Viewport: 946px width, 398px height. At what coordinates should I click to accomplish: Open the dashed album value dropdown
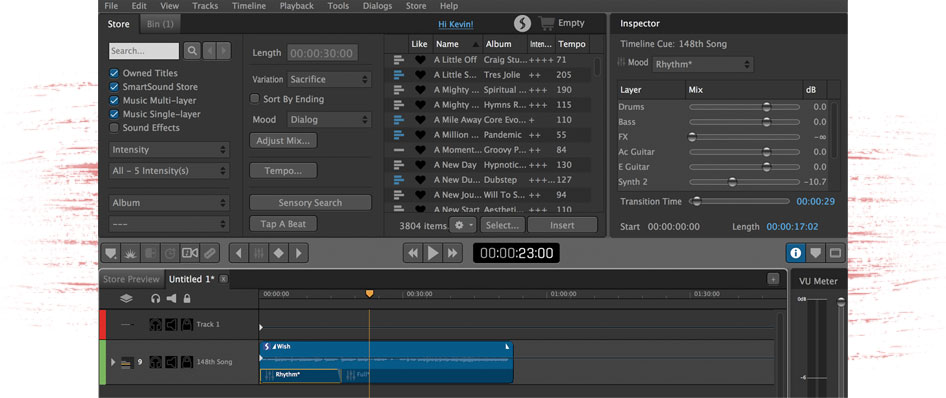(169, 224)
